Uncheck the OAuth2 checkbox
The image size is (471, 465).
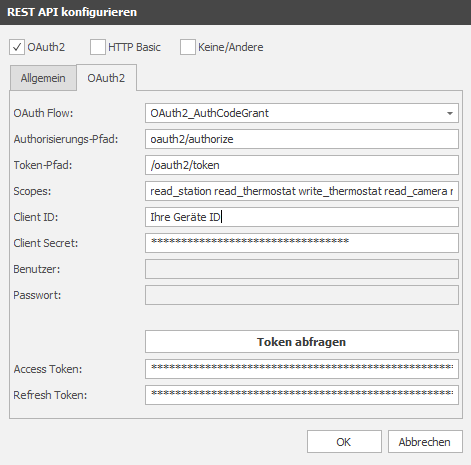click(17, 47)
